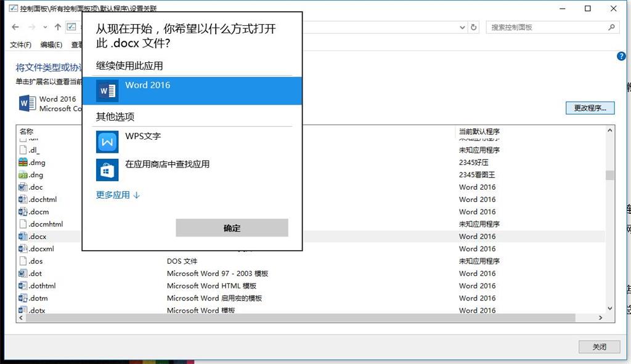The width and height of the screenshot is (631, 364).
Task: Click the .dng file icon
Action: 23,174
